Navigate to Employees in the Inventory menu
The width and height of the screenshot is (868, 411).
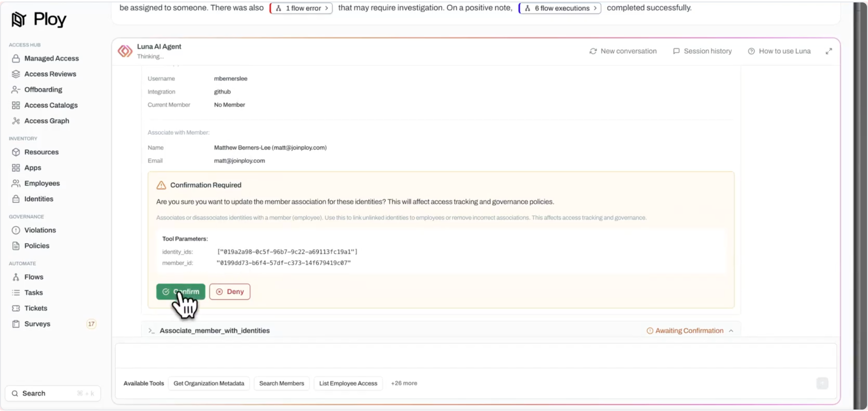[42, 183]
